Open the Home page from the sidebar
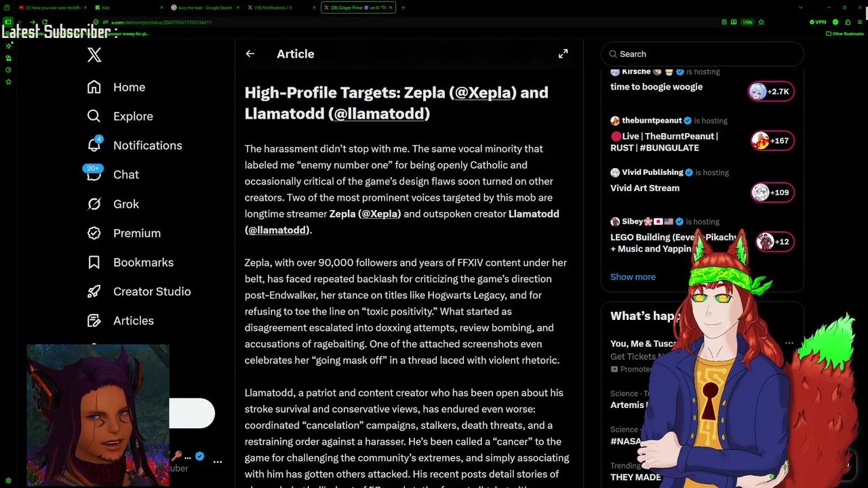Viewport: 868px width, 488px height. click(116, 87)
